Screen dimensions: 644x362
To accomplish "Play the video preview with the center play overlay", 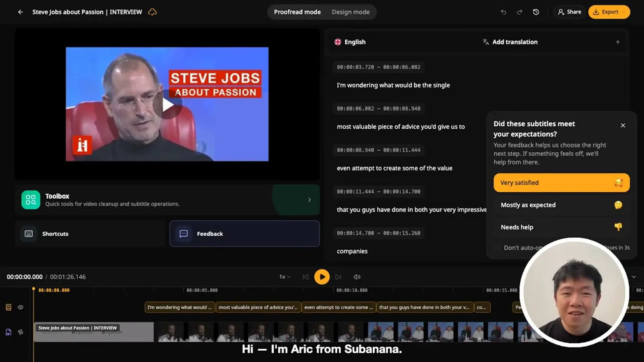I will click(x=167, y=105).
